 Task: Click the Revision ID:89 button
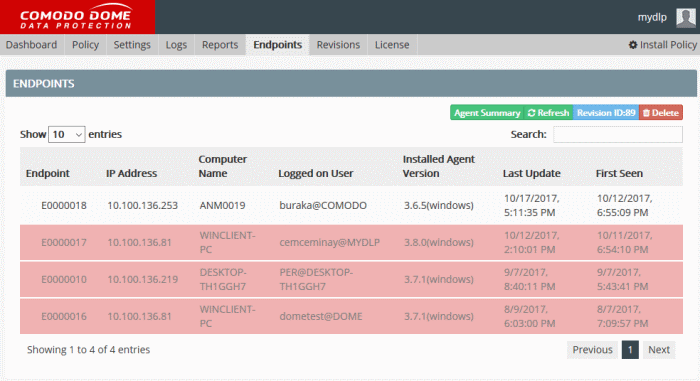606,113
